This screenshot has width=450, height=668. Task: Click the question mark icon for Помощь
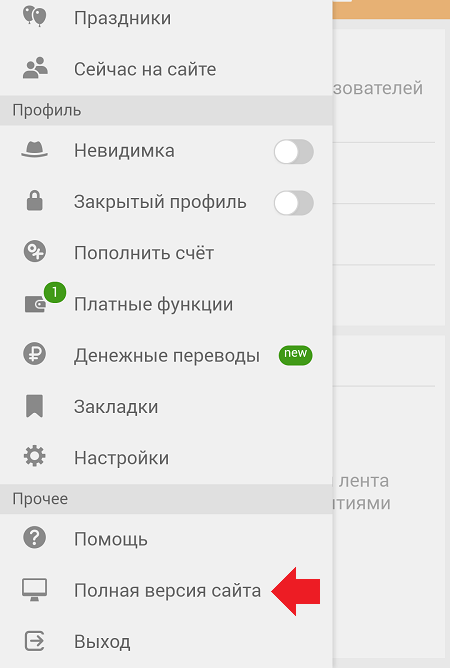[x=35, y=538]
